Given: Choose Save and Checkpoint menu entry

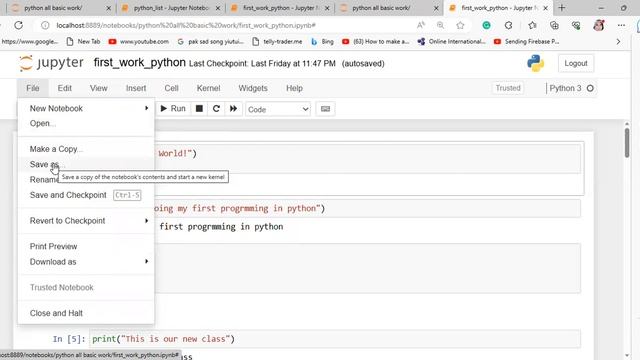Looking at the screenshot, I should (x=86, y=195).
